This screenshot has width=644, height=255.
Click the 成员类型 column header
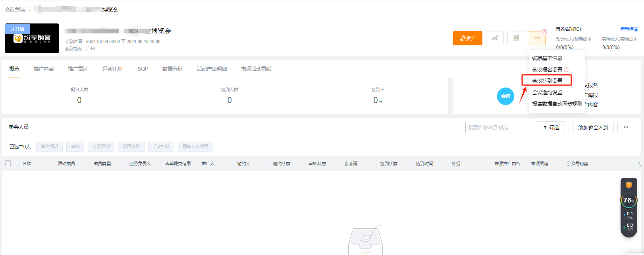click(x=102, y=164)
